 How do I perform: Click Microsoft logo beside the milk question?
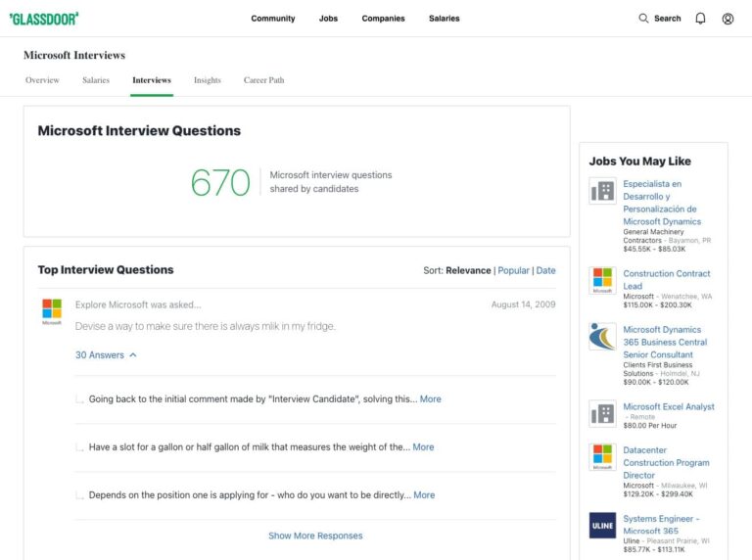click(x=52, y=310)
